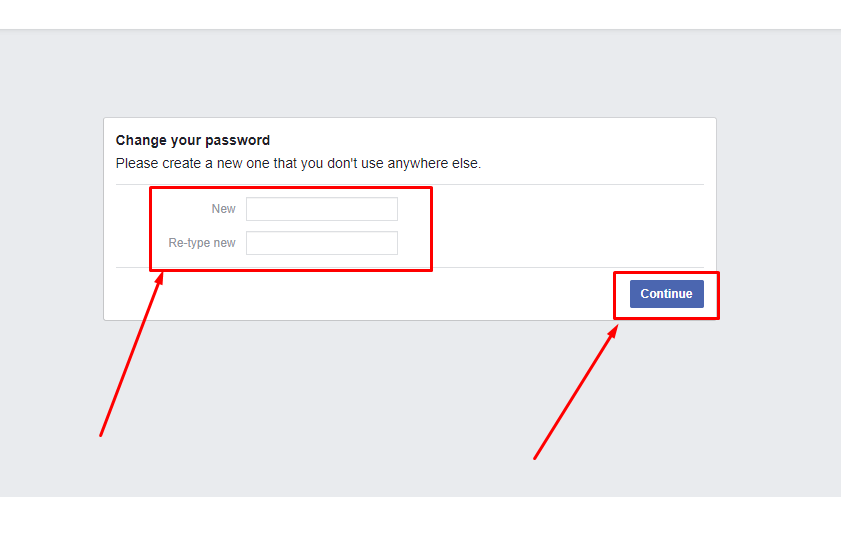Click the "New" field label

[223, 209]
